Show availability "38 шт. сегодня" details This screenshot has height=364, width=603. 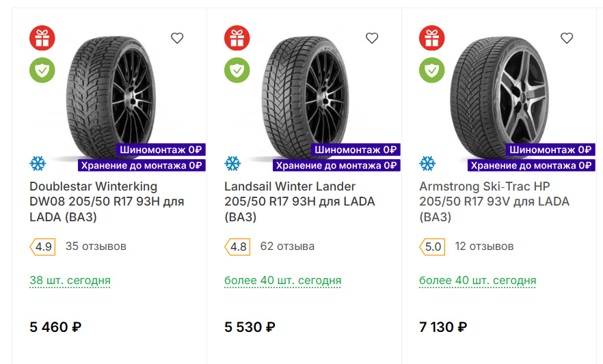pos(70,281)
